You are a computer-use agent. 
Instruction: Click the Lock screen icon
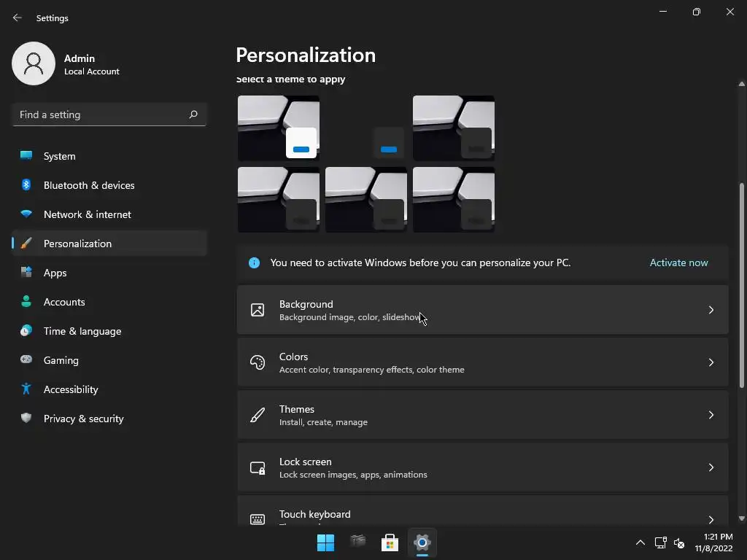pyautogui.click(x=258, y=467)
